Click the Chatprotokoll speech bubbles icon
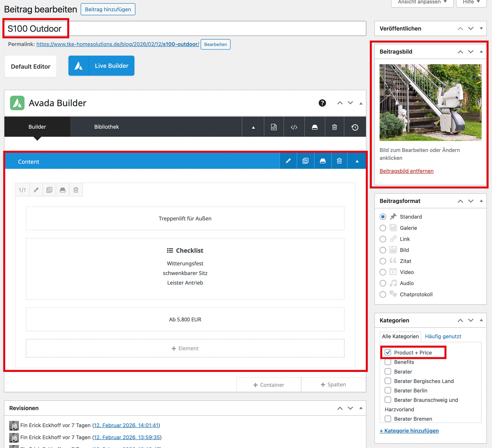This screenshot has width=492, height=448. (x=393, y=294)
